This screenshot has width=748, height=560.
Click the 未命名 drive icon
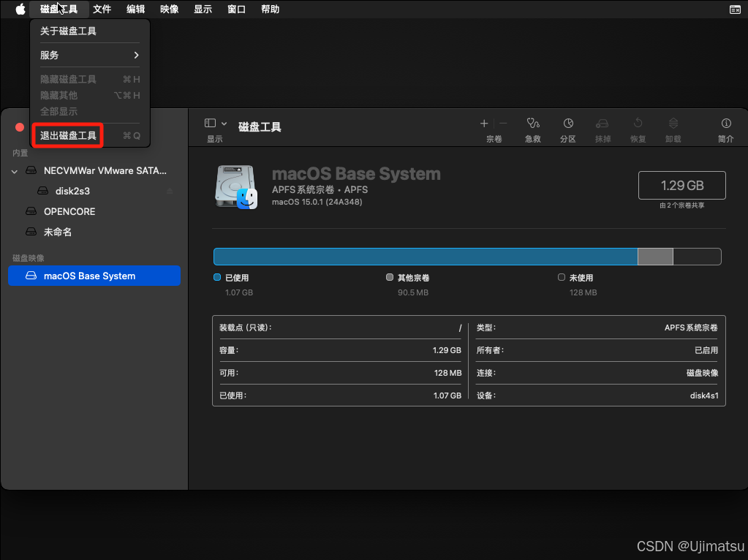pos(31,231)
